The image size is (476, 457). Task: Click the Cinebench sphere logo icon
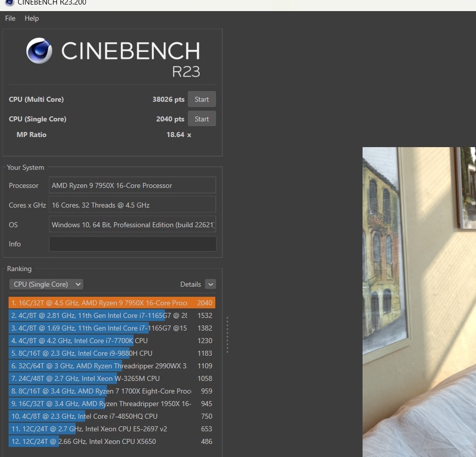point(39,51)
